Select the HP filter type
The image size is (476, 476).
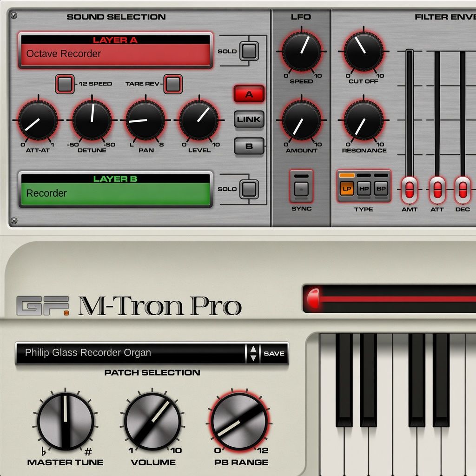(364, 189)
